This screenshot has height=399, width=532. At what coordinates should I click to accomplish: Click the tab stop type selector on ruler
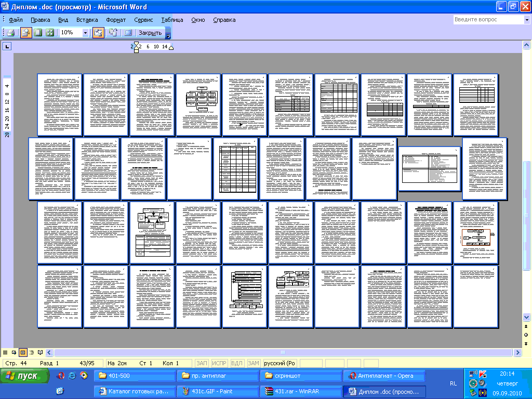tap(7, 46)
